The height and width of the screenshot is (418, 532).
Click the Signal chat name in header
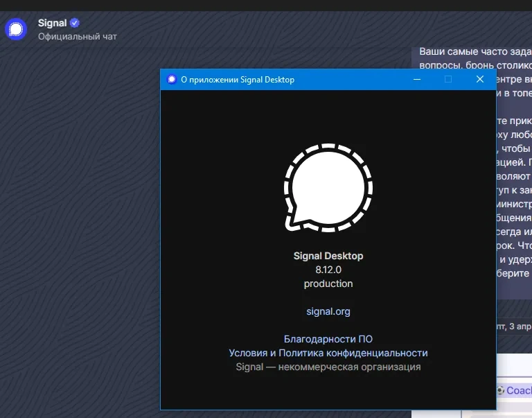pos(52,23)
